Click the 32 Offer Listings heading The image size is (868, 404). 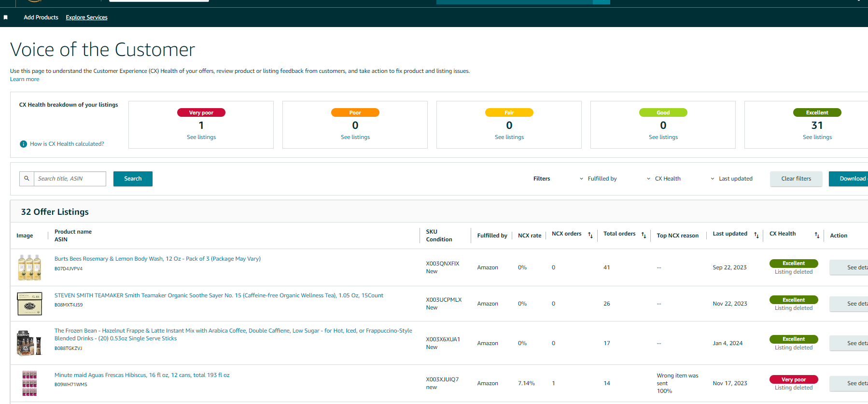[55, 212]
